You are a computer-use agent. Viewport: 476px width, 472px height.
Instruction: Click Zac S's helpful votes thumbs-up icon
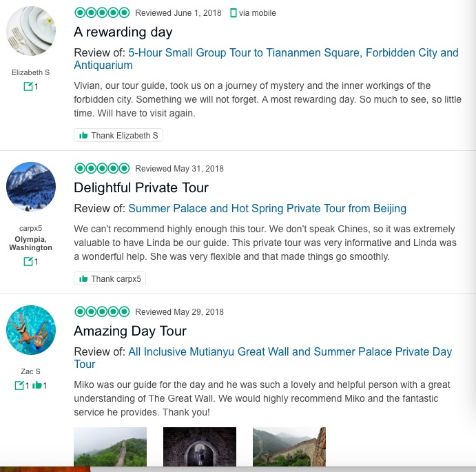[38, 386]
